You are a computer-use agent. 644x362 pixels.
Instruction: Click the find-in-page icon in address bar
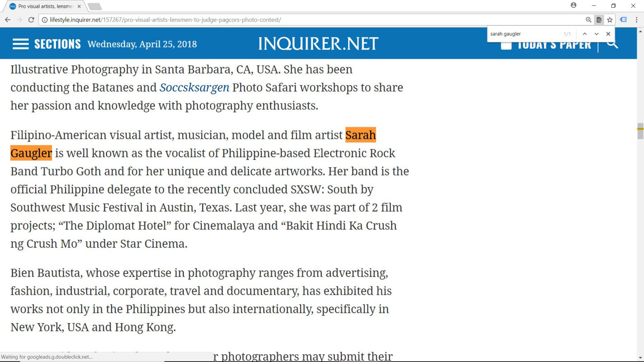[599, 20]
